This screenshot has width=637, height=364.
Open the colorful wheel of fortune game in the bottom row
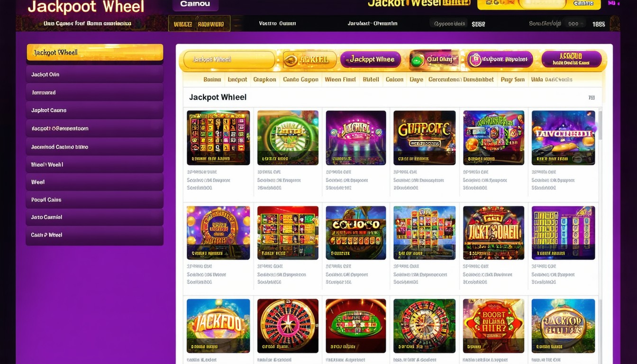pyautogui.click(x=424, y=326)
